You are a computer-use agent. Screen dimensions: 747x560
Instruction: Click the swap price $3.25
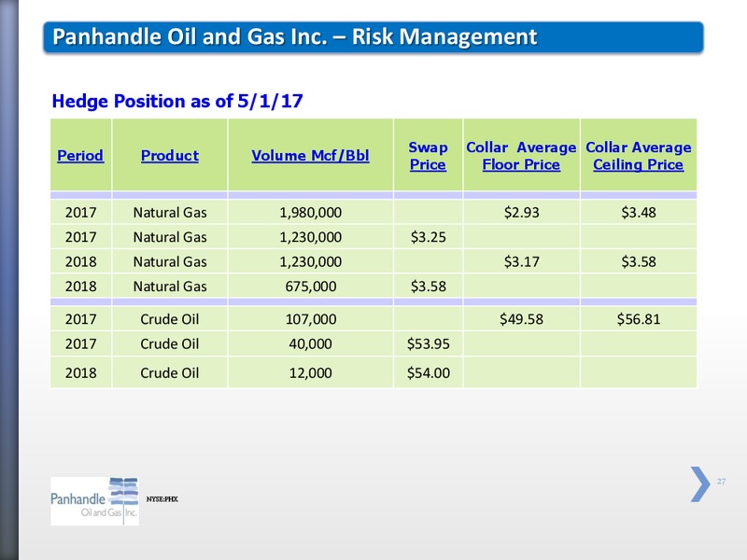click(429, 237)
